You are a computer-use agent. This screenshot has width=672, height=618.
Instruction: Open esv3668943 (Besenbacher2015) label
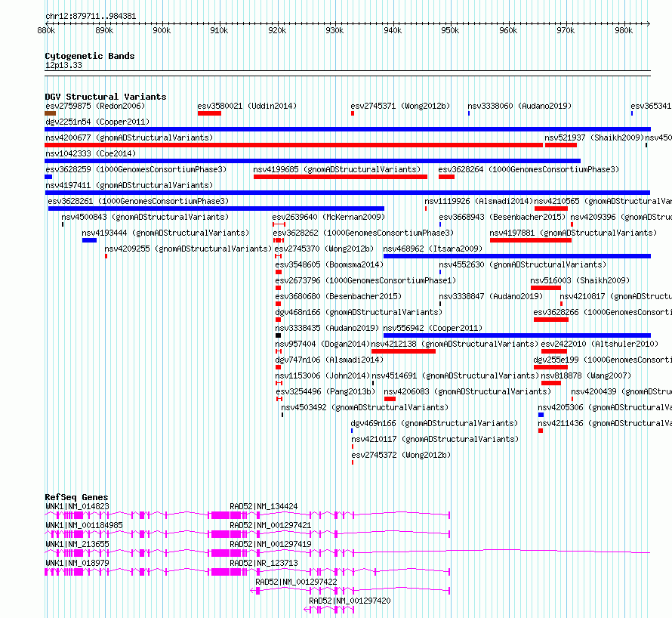[502, 217]
